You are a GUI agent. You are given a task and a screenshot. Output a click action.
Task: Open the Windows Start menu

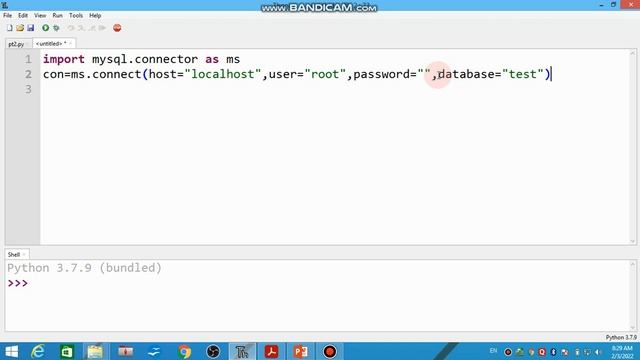11,351
